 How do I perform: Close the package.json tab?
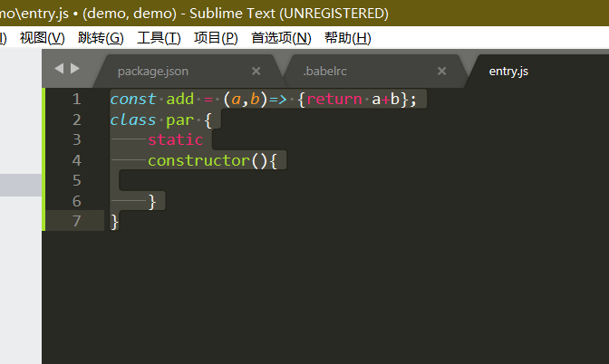click(x=256, y=71)
